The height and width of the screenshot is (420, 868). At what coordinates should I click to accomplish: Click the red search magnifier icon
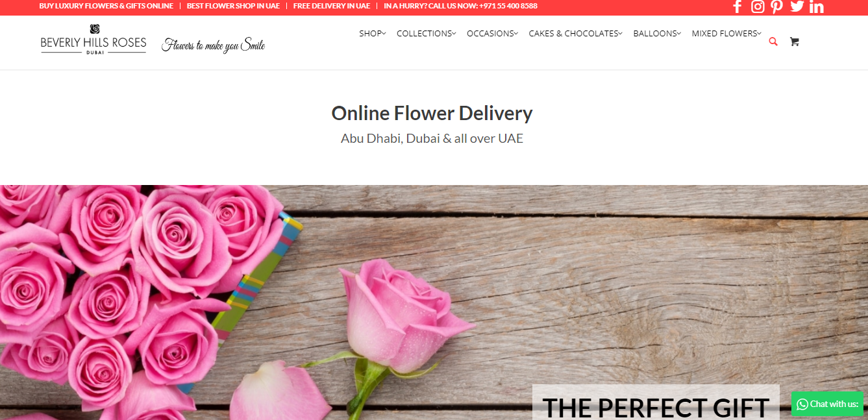point(773,42)
